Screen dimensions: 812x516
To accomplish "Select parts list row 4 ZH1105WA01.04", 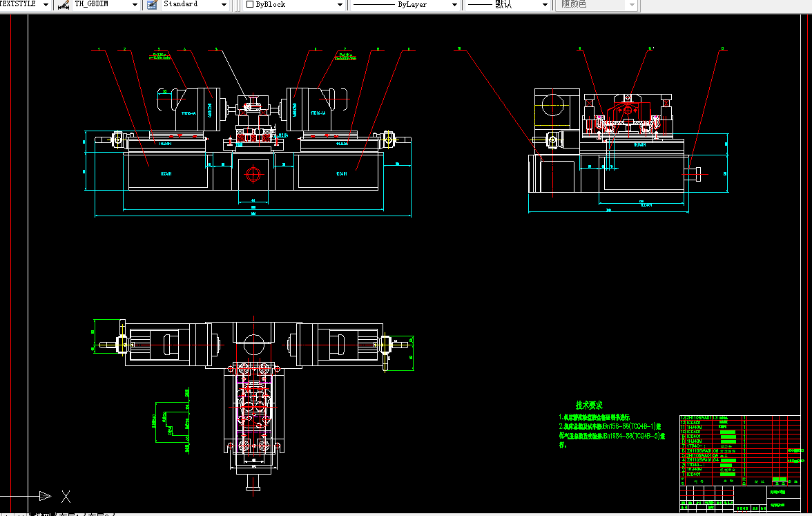I will coord(739,460).
